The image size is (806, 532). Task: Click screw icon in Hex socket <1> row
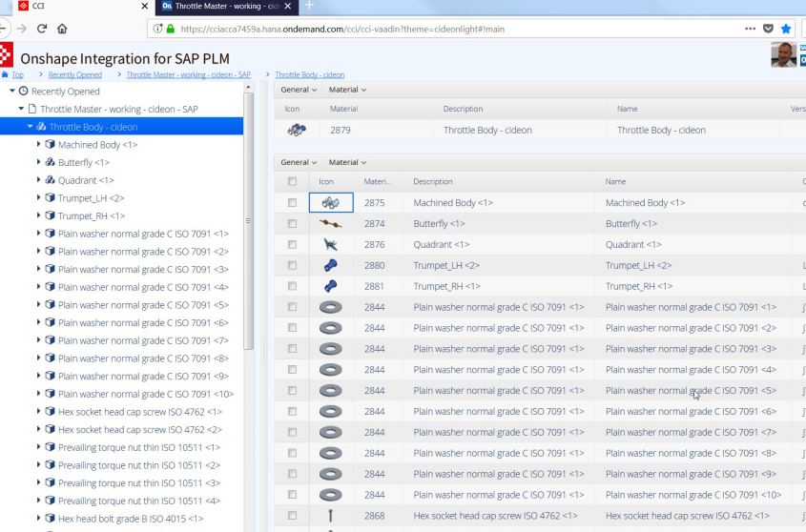point(331,515)
